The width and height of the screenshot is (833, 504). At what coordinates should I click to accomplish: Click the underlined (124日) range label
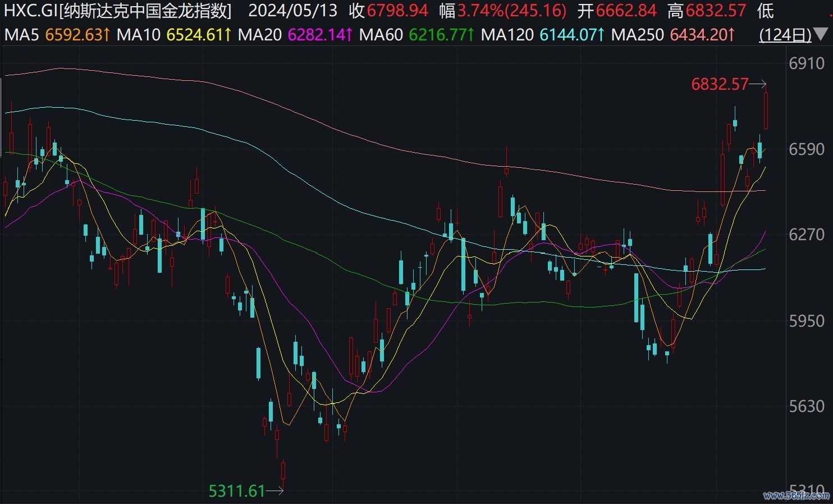(785, 35)
